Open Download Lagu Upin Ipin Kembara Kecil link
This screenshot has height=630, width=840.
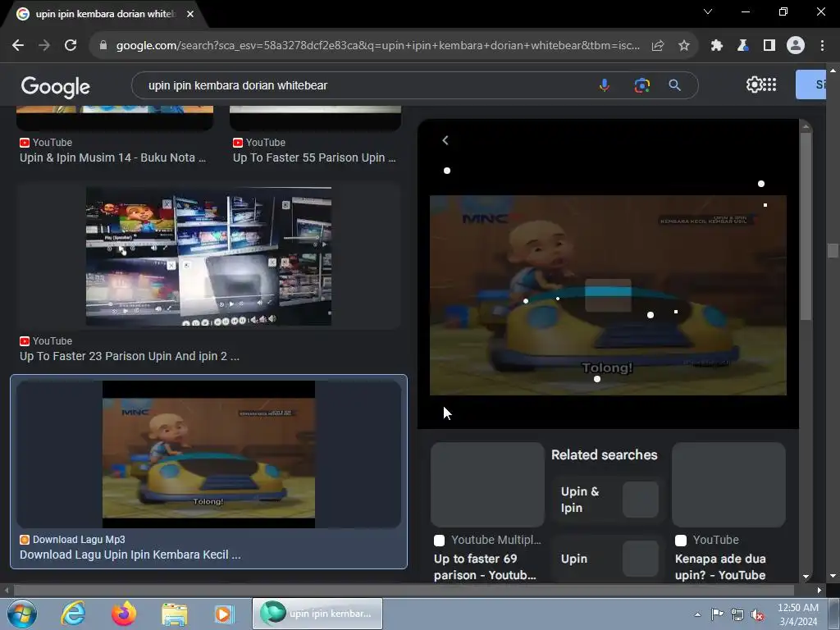130,555
